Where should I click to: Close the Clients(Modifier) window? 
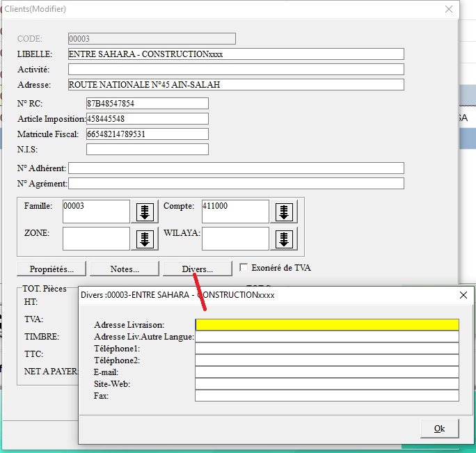pyautogui.click(x=449, y=9)
